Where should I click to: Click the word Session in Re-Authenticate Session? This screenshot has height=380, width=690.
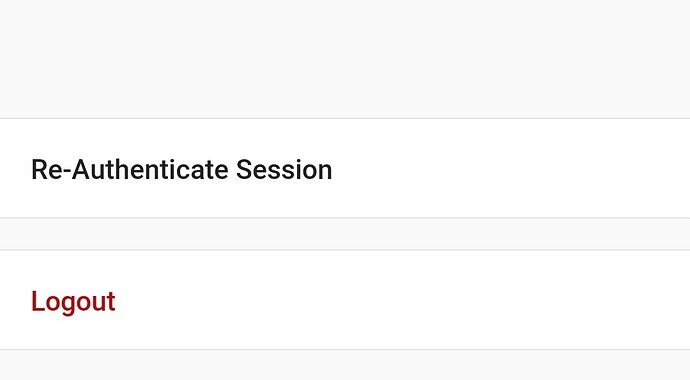pos(284,170)
